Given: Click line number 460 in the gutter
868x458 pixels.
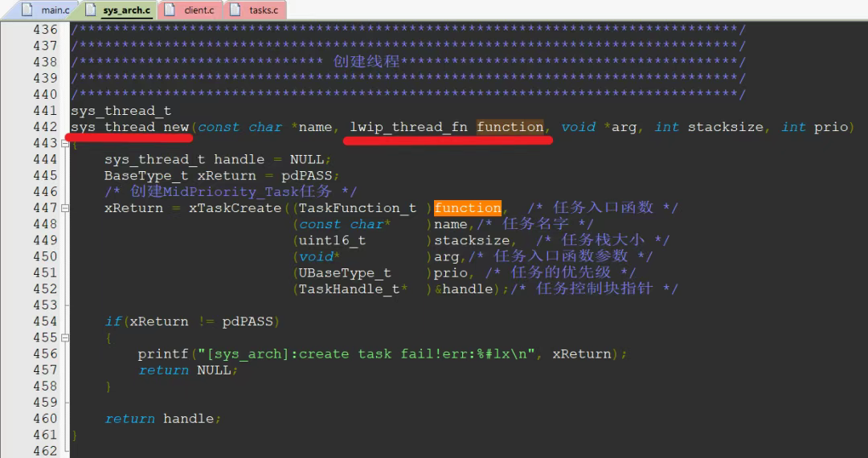Looking at the screenshot, I should click(x=45, y=419).
